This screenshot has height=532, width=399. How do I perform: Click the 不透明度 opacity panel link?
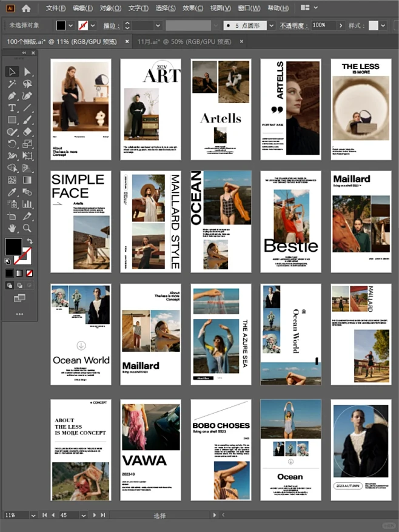point(294,25)
